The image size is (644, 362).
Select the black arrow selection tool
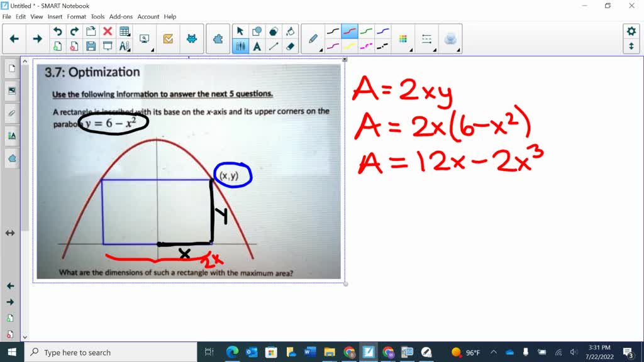240,30
